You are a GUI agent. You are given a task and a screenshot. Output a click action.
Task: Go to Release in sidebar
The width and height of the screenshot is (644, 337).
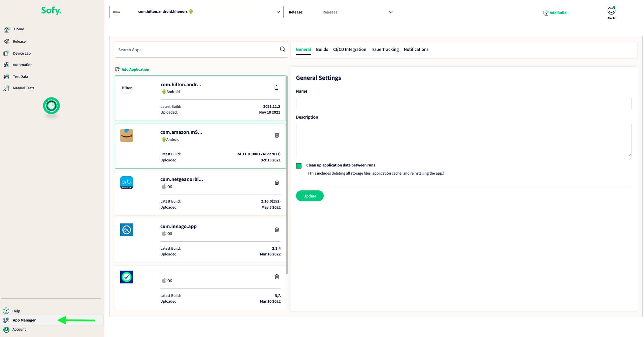[x=19, y=41]
